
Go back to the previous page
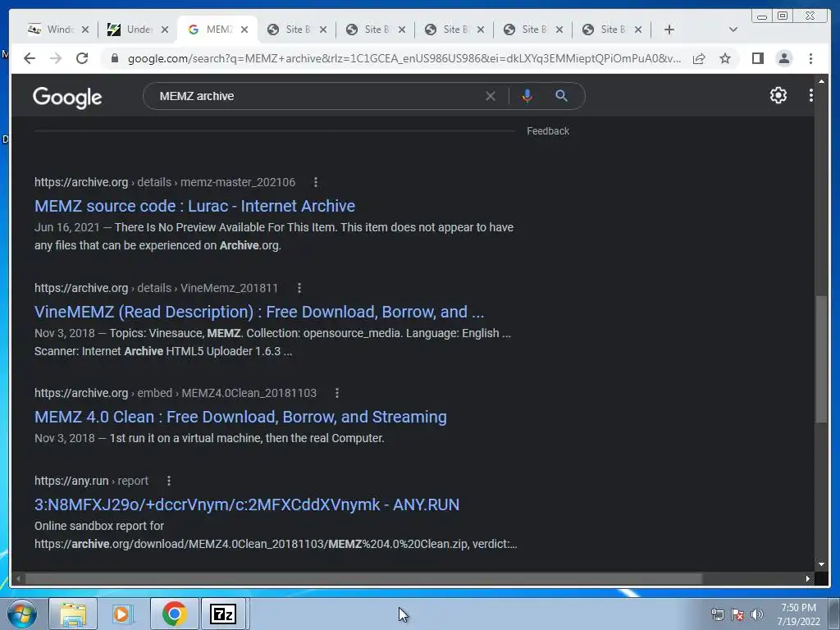click(30, 58)
